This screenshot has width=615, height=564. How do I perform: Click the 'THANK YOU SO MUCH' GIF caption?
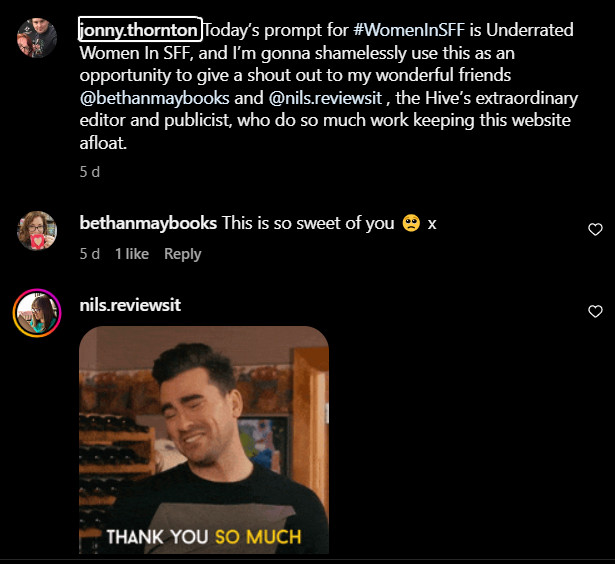pos(204,537)
